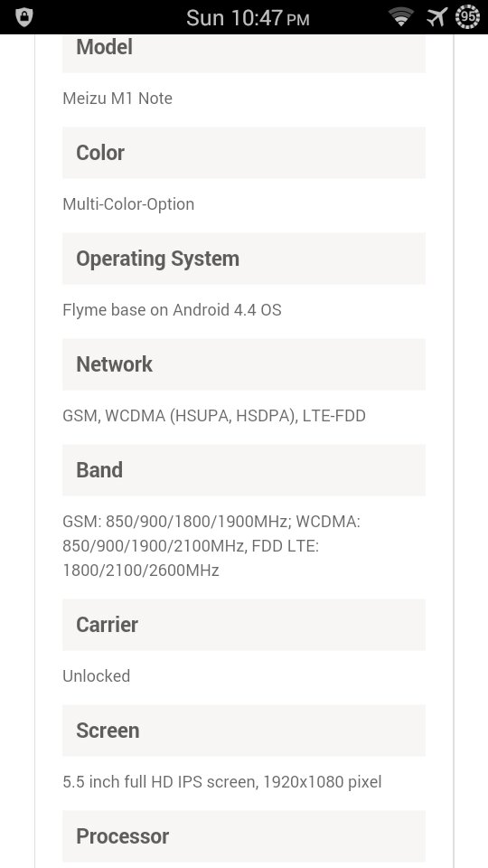
Task: Tap the Multi-Color-Option value
Action: pos(128,204)
